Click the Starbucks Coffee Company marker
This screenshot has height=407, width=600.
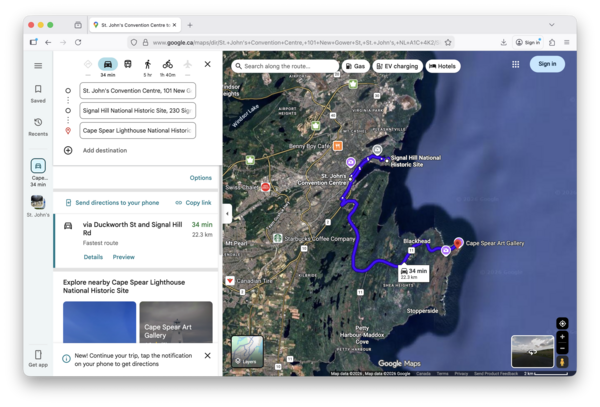(277, 238)
